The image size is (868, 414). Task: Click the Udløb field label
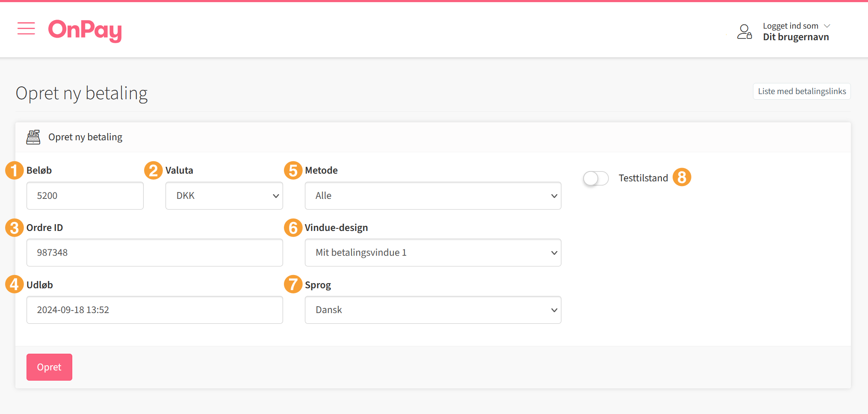(40, 285)
